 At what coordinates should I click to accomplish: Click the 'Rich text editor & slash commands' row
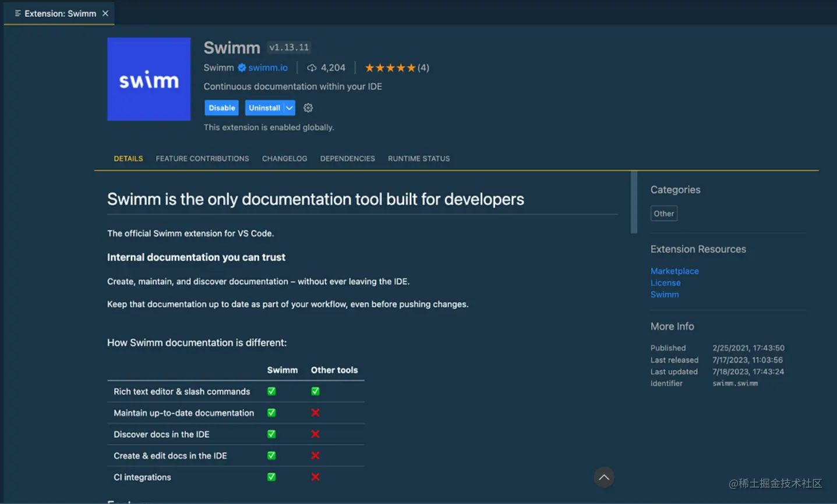pyautogui.click(x=236, y=392)
